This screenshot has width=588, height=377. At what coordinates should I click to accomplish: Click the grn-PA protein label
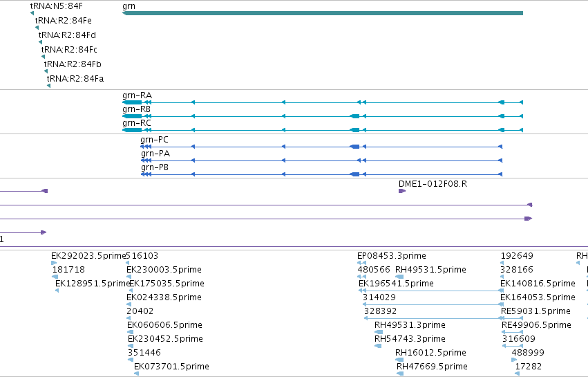click(x=155, y=154)
